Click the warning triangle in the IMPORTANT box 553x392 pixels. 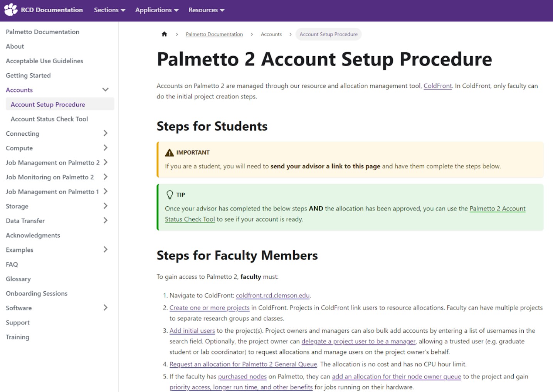[x=169, y=152]
